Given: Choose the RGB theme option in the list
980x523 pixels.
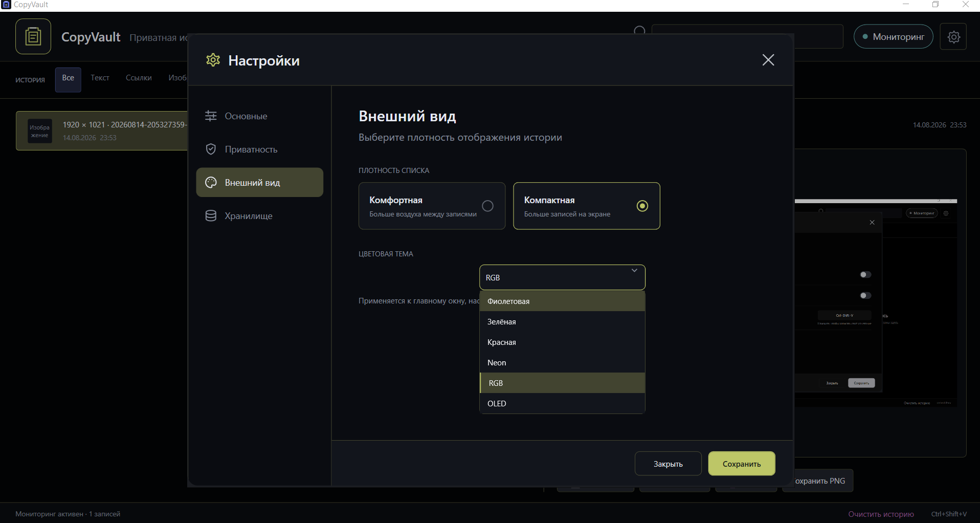Looking at the screenshot, I should [x=562, y=383].
